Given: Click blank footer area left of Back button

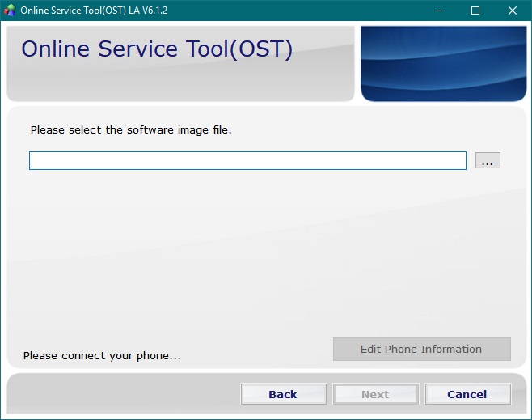Looking at the screenshot, I should [121, 394].
